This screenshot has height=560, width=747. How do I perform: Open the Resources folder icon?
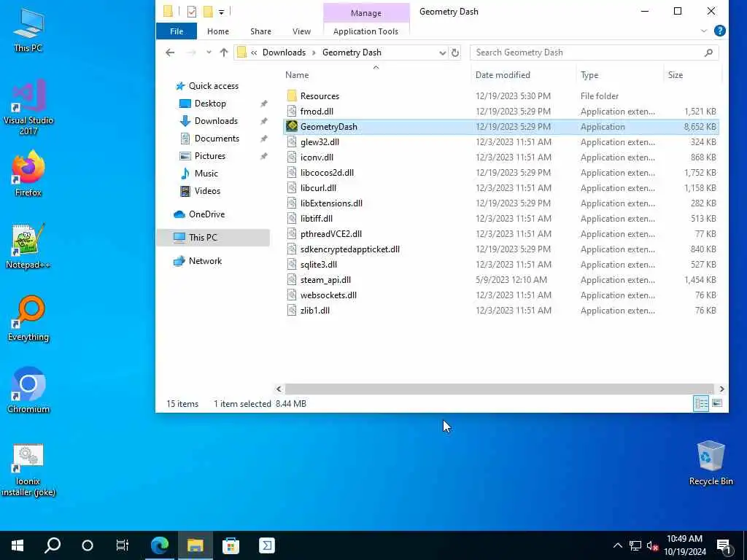pyautogui.click(x=292, y=96)
